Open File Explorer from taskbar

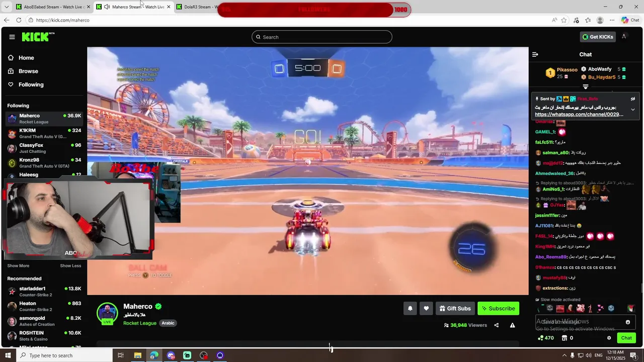(137, 355)
